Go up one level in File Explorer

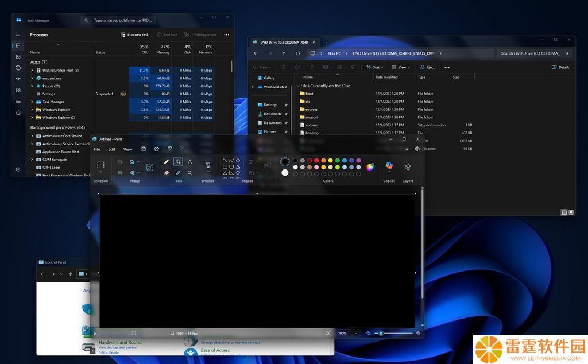(284, 53)
